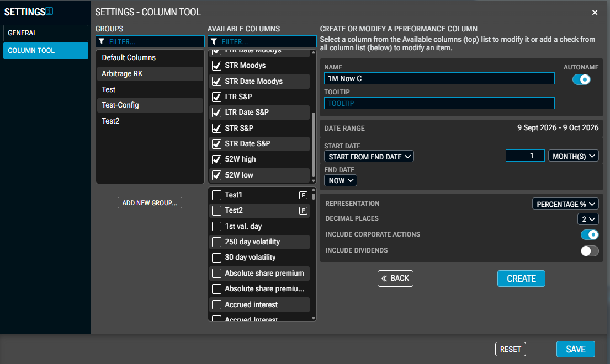This screenshot has width=610, height=364.
Task: Close the settings dialog with X
Action: (x=595, y=13)
